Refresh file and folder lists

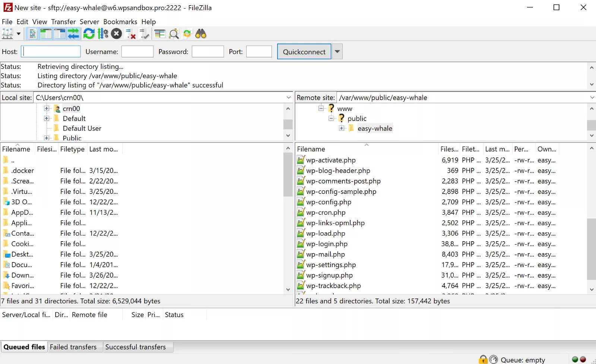click(89, 34)
